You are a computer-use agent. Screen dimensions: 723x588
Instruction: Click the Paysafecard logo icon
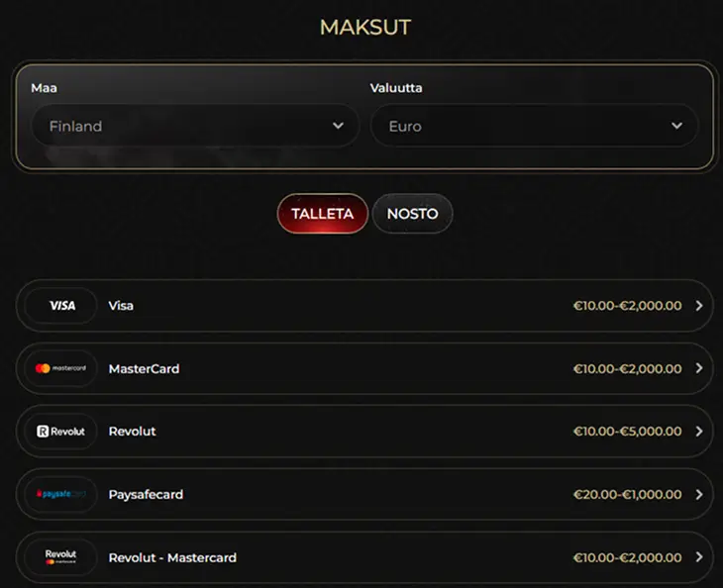tap(61, 494)
